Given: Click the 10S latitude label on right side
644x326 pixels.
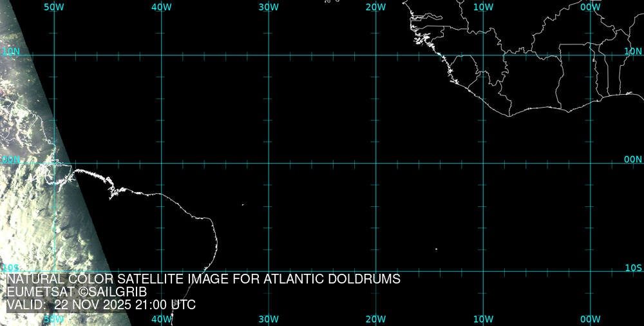Looking at the screenshot, I should [633, 267].
